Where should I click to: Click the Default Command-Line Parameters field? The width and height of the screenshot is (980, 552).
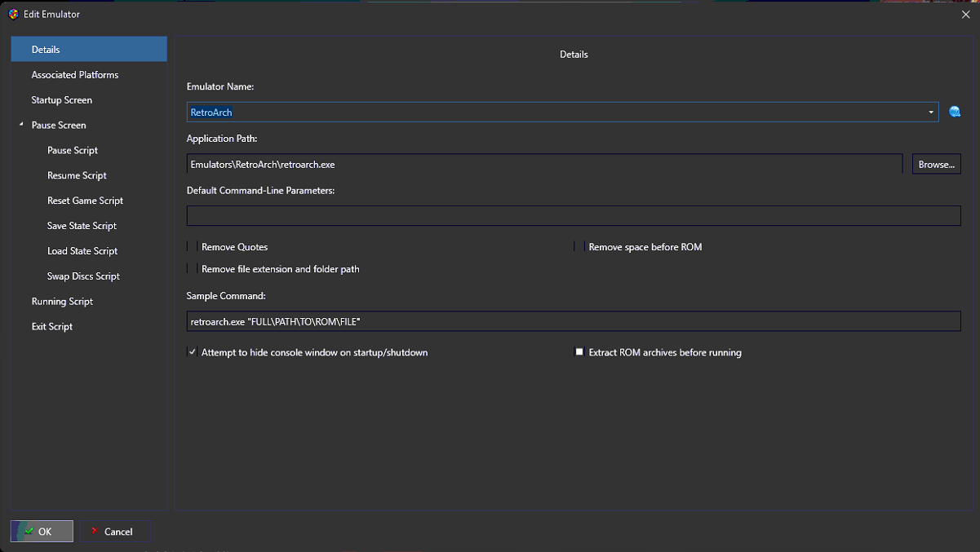coord(574,216)
